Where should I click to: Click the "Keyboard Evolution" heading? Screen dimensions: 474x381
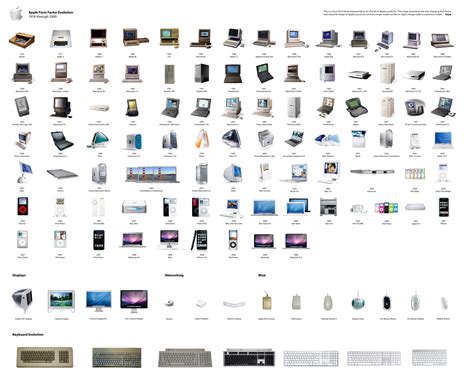coord(28,334)
